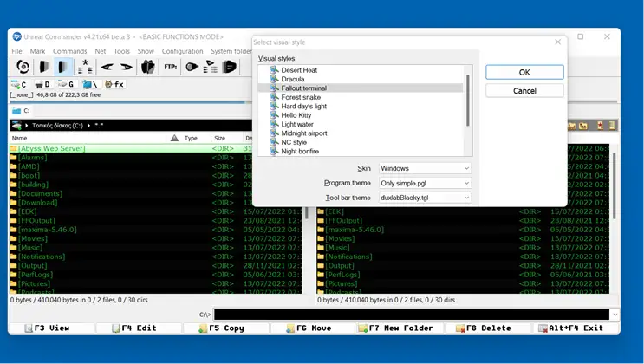
Task: Close the Select visual style dialog
Action: [557, 42]
